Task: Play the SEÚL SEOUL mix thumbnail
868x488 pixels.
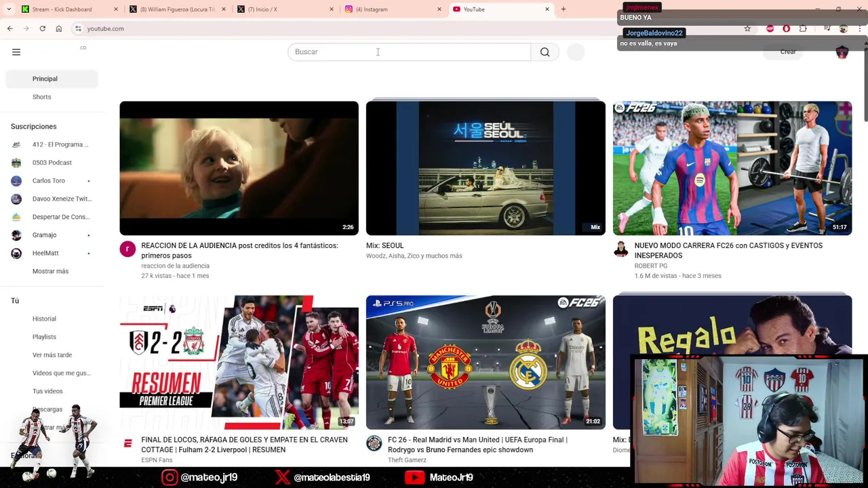Action: (486, 168)
